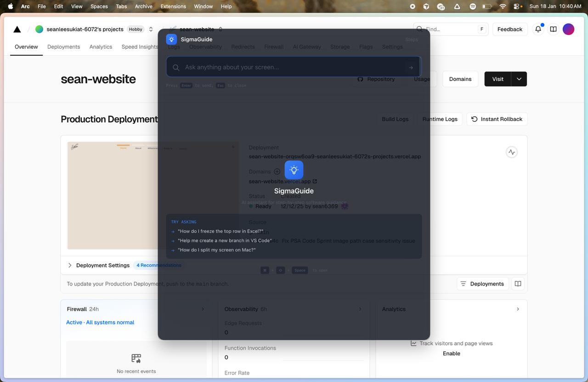The height and width of the screenshot is (382, 588).
Task: Open the project scope switcher chevrons
Action: point(151,29)
